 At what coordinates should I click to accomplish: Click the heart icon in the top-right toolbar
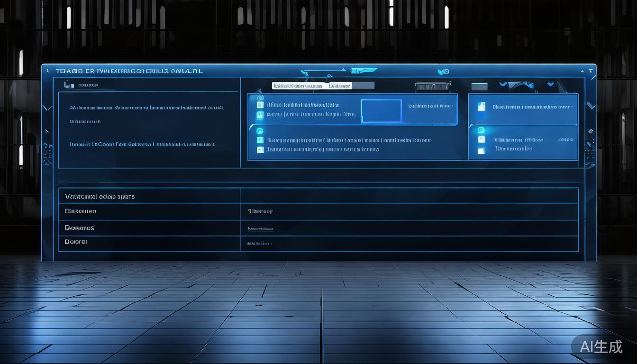tap(550, 84)
